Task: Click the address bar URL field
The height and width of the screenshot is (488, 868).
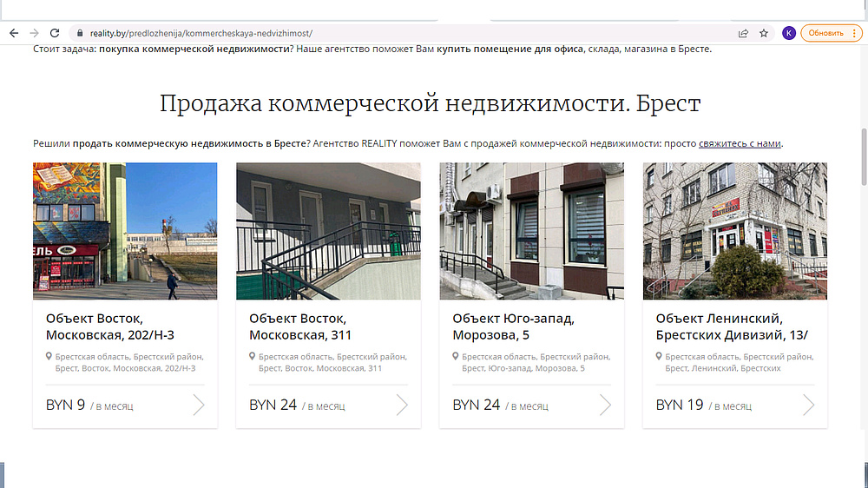Action: pos(391,33)
